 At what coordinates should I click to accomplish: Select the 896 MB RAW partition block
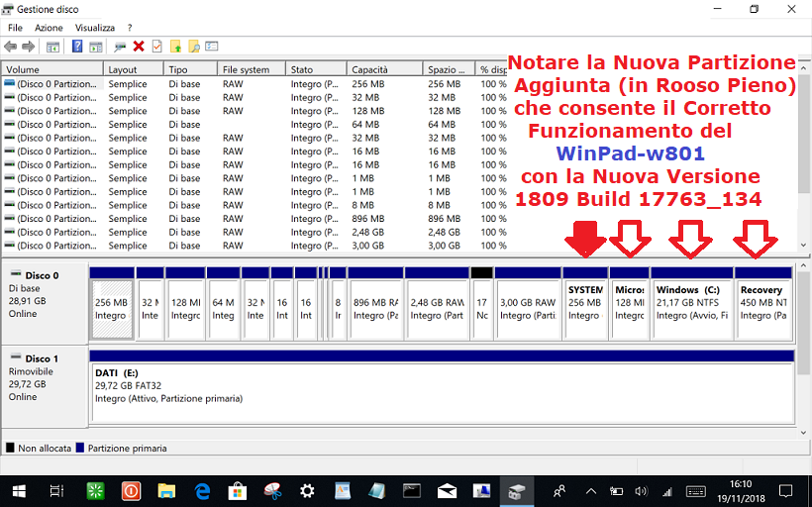click(x=375, y=303)
